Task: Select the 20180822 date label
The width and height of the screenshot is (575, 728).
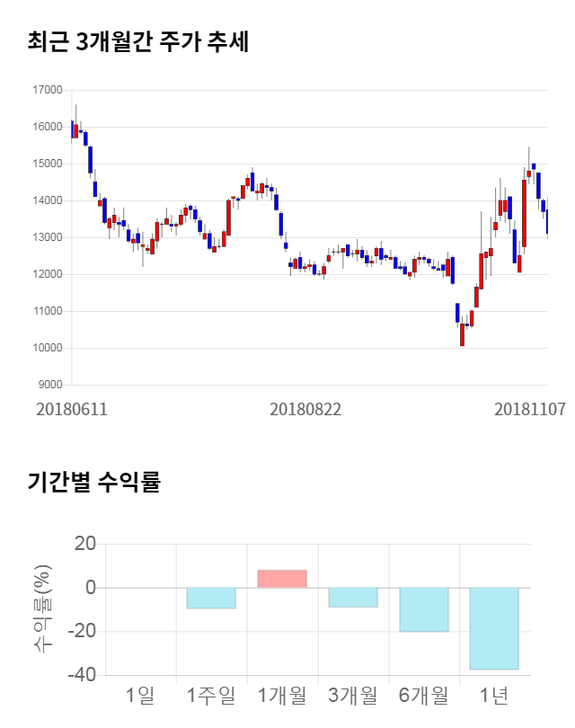Action: [305, 408]
